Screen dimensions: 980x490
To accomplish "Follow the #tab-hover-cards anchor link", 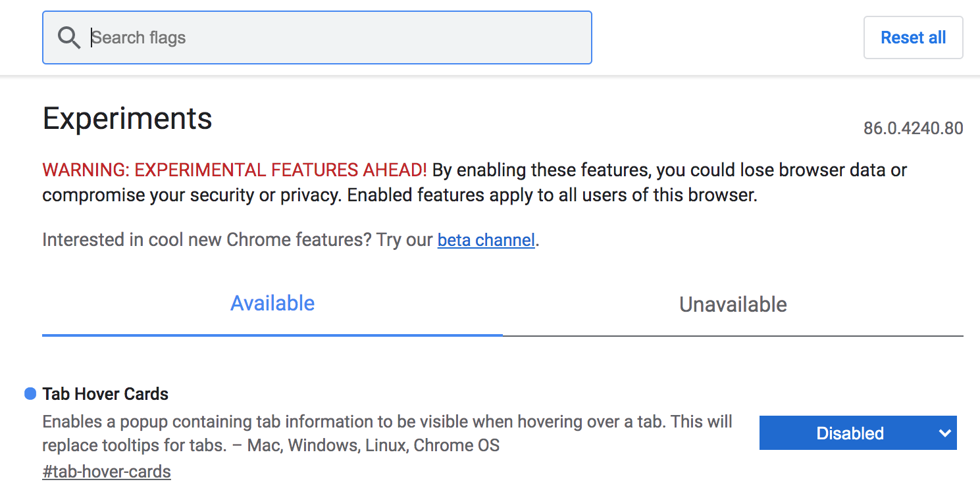I will 107,472.
